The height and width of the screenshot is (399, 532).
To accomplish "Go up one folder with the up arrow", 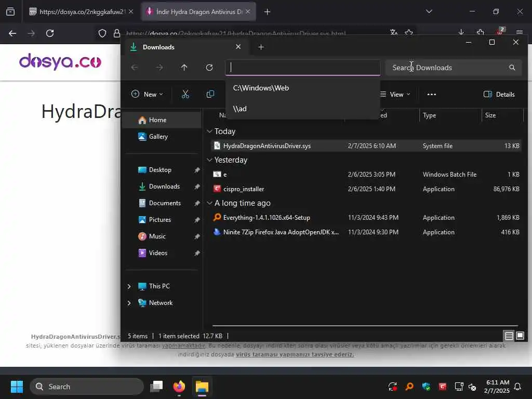I will (184, 68).
